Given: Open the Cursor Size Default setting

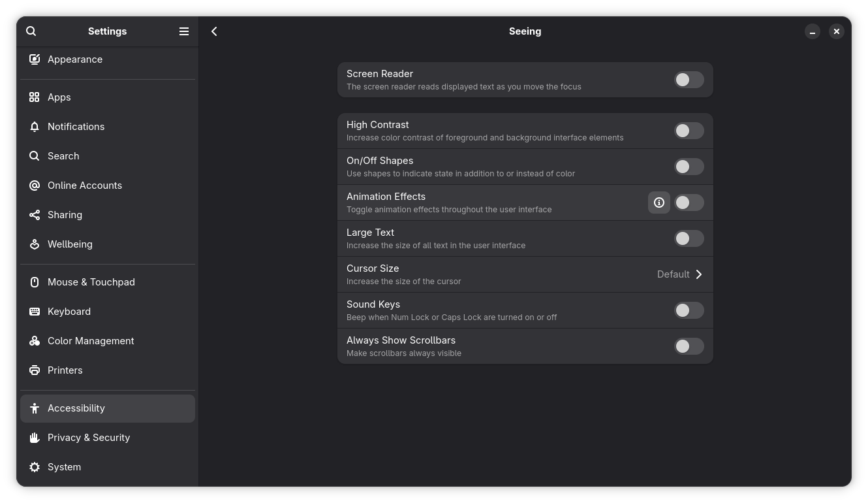Looking at the screenshot, I should 673,274.
